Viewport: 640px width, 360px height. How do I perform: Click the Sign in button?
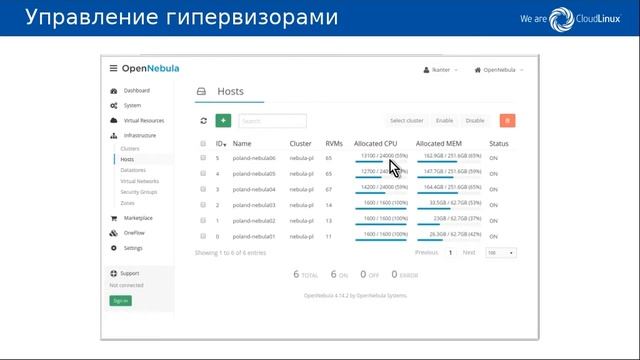pyautogui.click(x=120, y=301)
